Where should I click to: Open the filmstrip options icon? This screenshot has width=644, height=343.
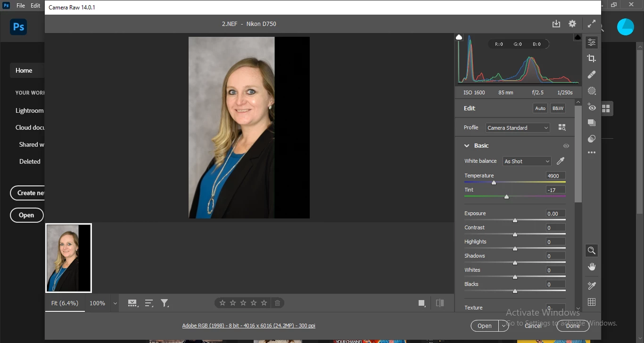(133, 303)
